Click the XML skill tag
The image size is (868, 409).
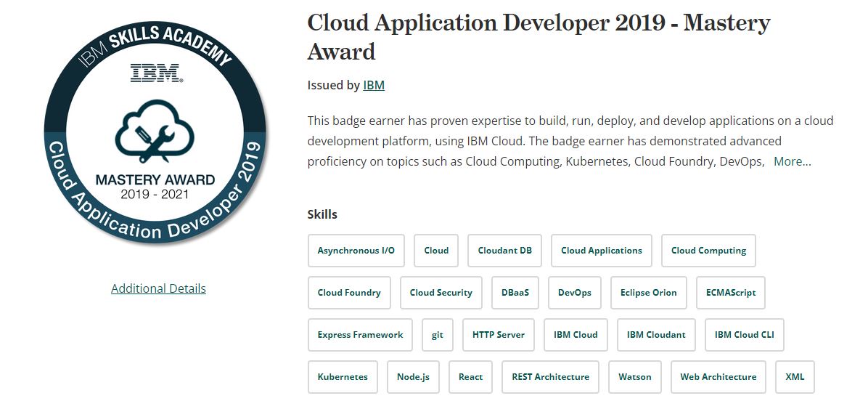pyautogui.click(x=795, y=377)
